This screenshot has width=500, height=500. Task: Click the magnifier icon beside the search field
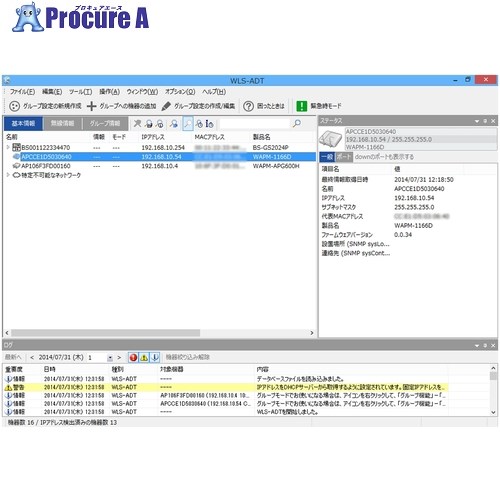pyautogui.click(x=297, y=124)
